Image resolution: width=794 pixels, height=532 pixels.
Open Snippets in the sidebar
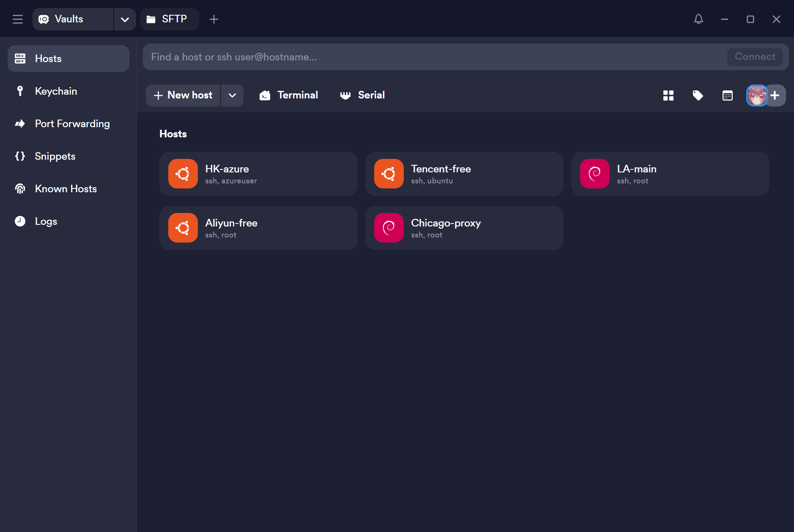68,156
